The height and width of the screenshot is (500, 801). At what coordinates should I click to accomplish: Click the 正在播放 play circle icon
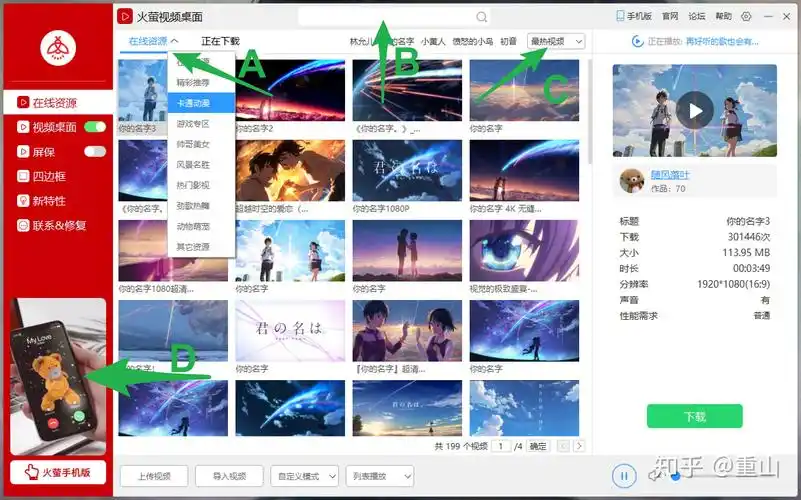point(637,41)
